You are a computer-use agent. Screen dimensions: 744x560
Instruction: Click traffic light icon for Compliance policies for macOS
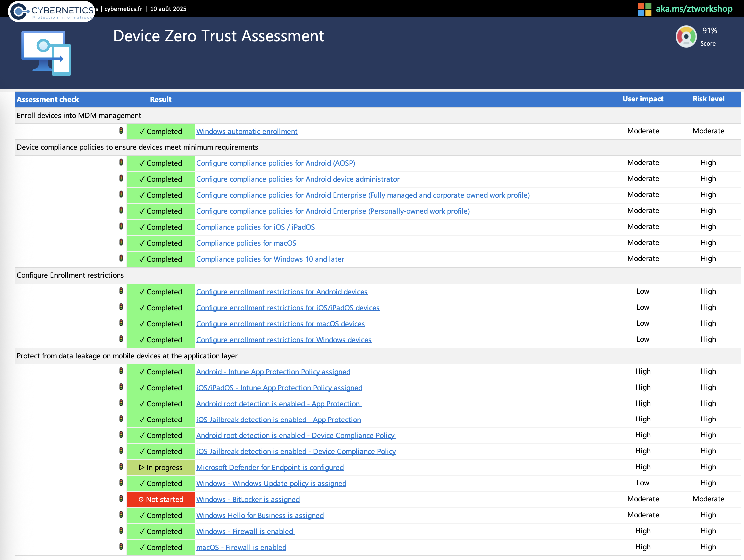coord(121,242)
